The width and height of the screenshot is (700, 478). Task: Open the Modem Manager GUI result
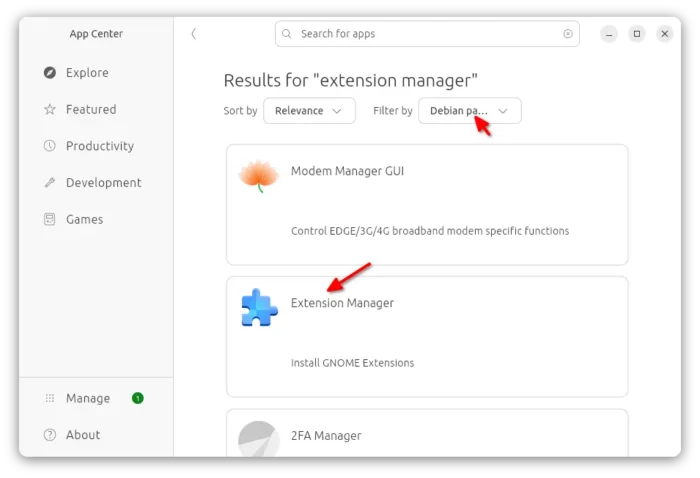[x=427, y=204]
